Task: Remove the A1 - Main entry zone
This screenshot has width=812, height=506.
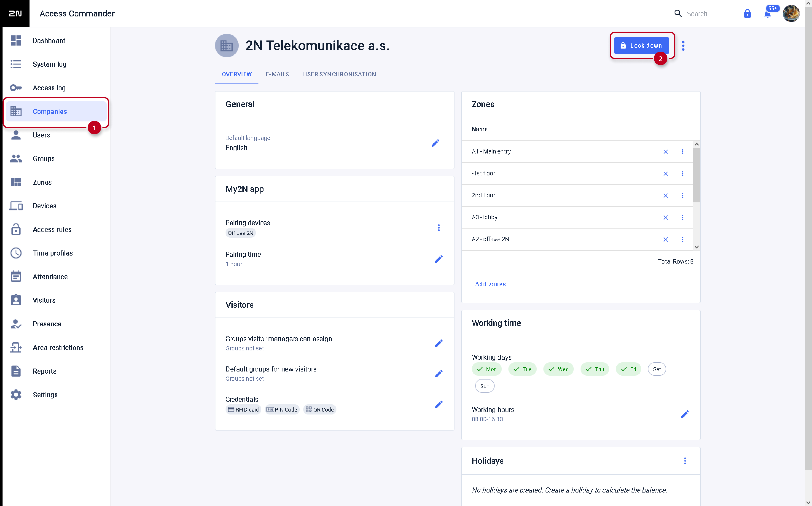Action: point(665,152)
